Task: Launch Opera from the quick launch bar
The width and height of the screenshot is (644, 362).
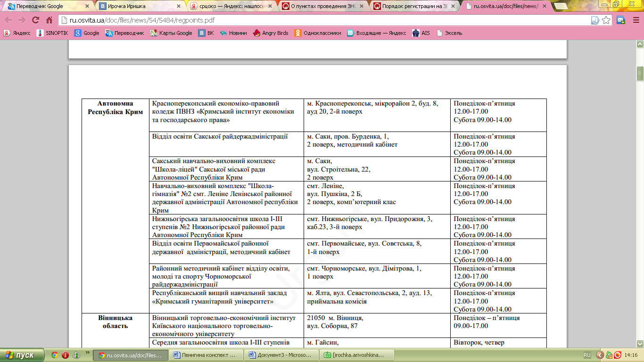Action: (x=65, y=355)
